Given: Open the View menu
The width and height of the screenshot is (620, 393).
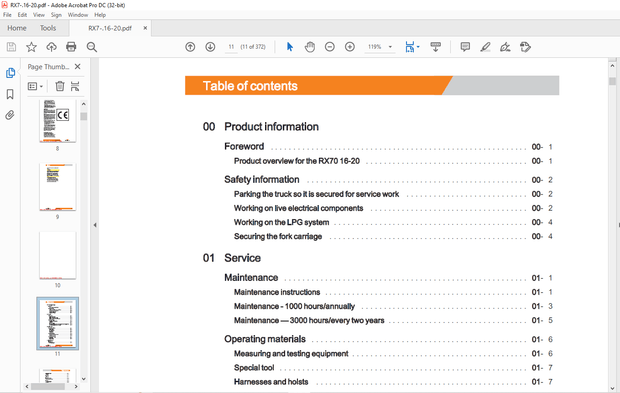Looking at the screenshot, I should point(39,15).
